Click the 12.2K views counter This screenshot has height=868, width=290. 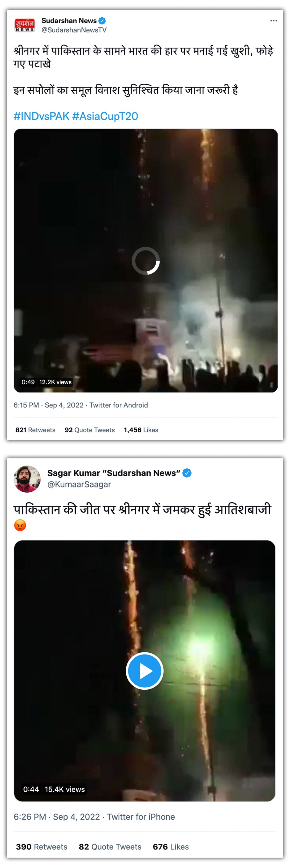(x=55, y=382)
